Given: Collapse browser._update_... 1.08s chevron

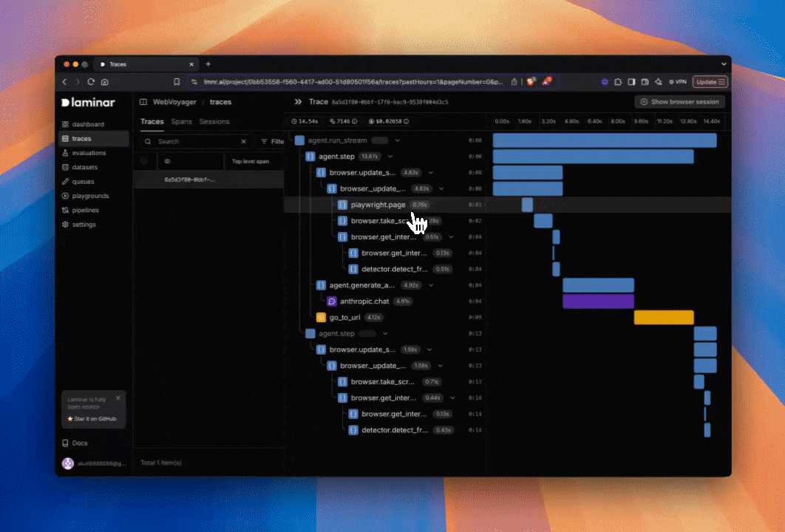Looking at the screenshot, I should tap(440, 366).
